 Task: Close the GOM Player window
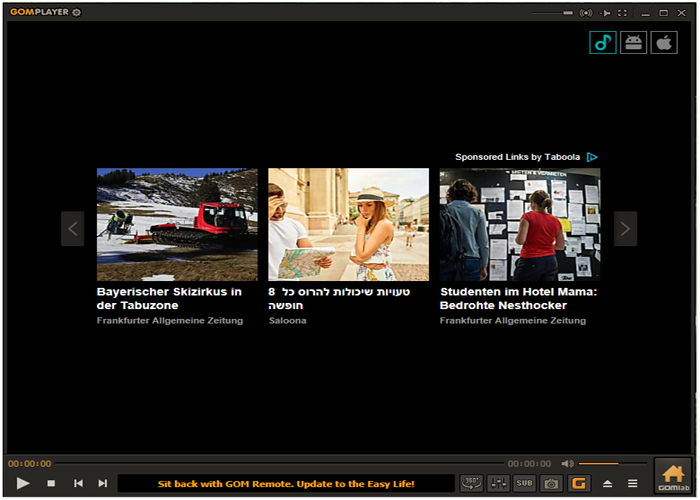coord(682,13)
